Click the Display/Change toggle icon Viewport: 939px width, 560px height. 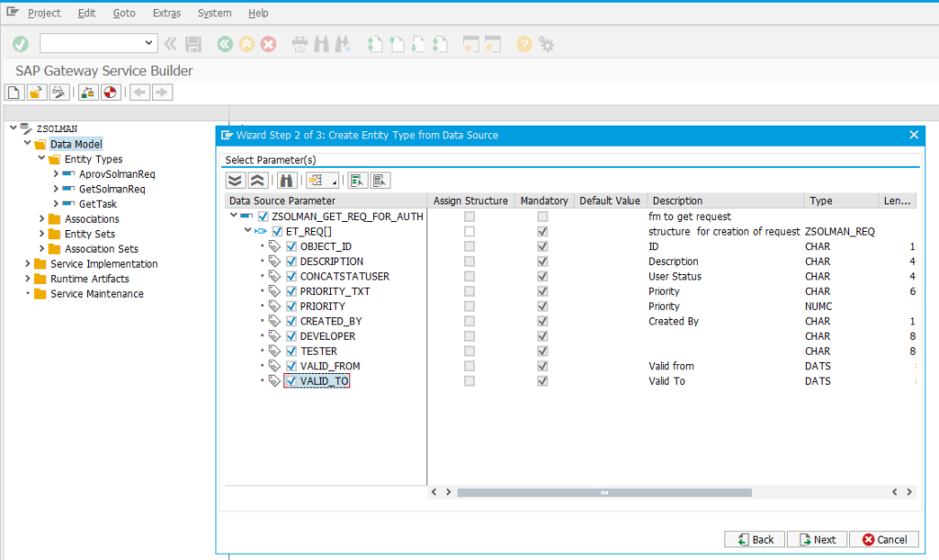59,93
